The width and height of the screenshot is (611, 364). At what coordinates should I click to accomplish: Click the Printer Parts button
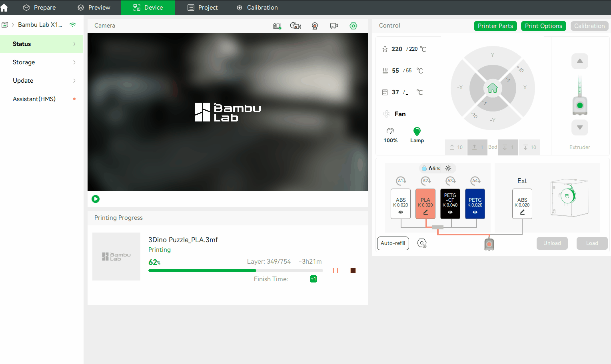point(495,26)
